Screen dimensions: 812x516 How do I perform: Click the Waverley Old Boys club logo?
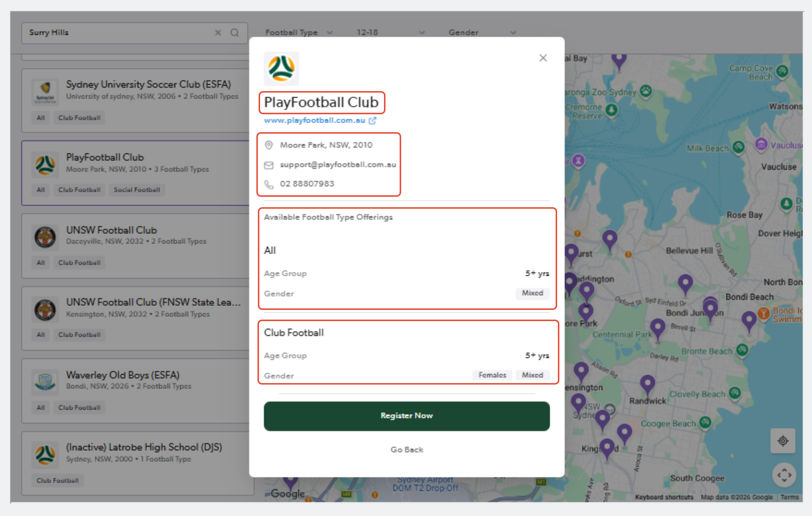pyautogui.click(x=45, y=382)
